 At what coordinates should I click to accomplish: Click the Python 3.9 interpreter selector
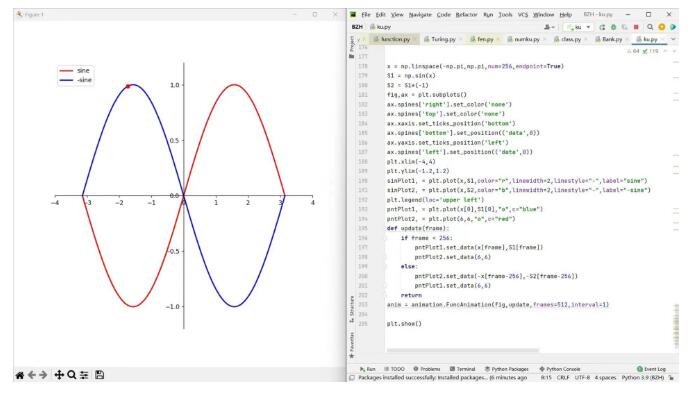[643, 378]
